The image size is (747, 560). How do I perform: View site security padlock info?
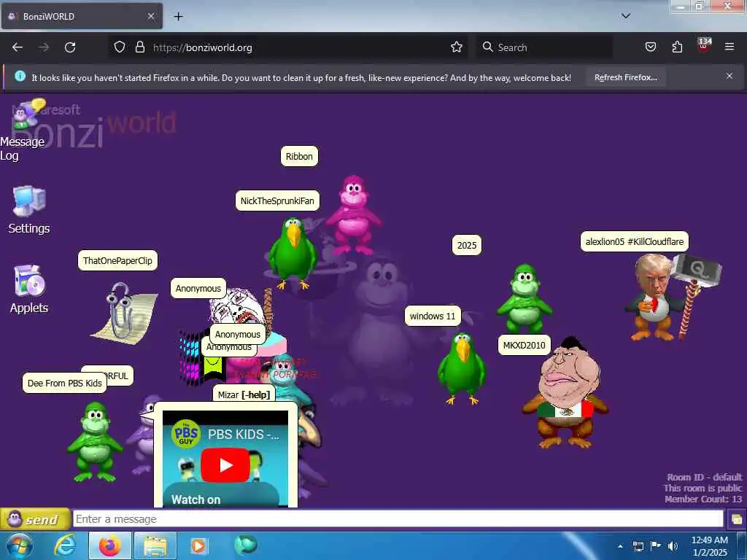pos(139,47)
